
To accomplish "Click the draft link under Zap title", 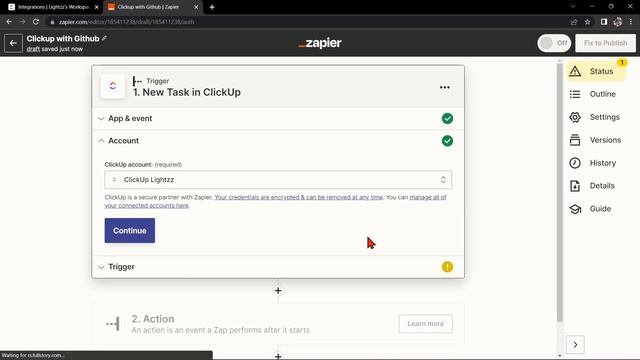I will point(33,49).
